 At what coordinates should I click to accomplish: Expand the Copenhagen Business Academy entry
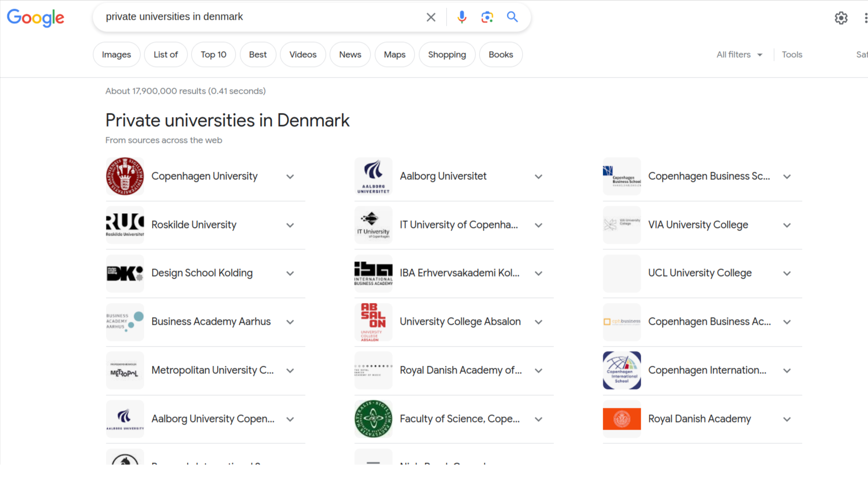pos(787,322)
